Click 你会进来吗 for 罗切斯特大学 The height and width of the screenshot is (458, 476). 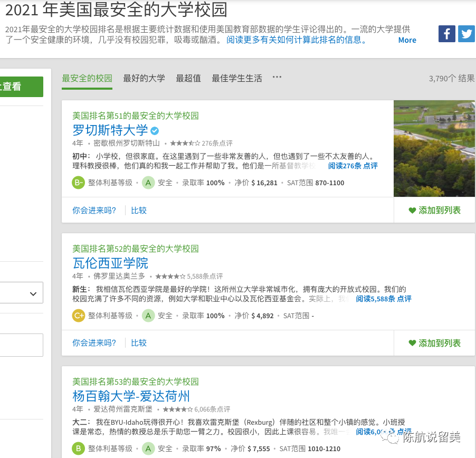point(94,211)
